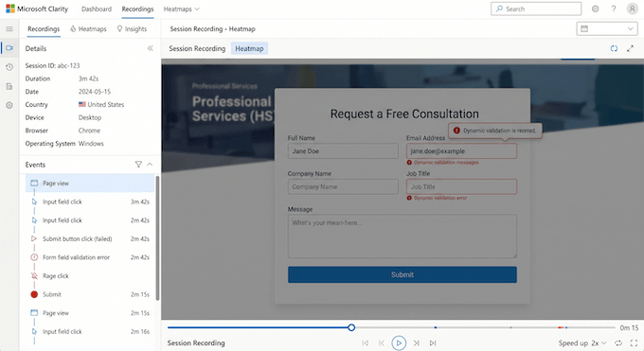This screenshot has height=351, width=644.
Task: Enter fullscreen playback mode
Action: pyautogui.click(x=634, y=342)
